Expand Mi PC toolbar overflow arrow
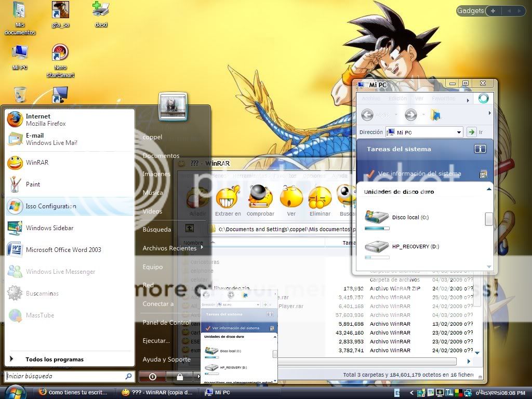Screen dimensions: 532x399 pos(489,113)
